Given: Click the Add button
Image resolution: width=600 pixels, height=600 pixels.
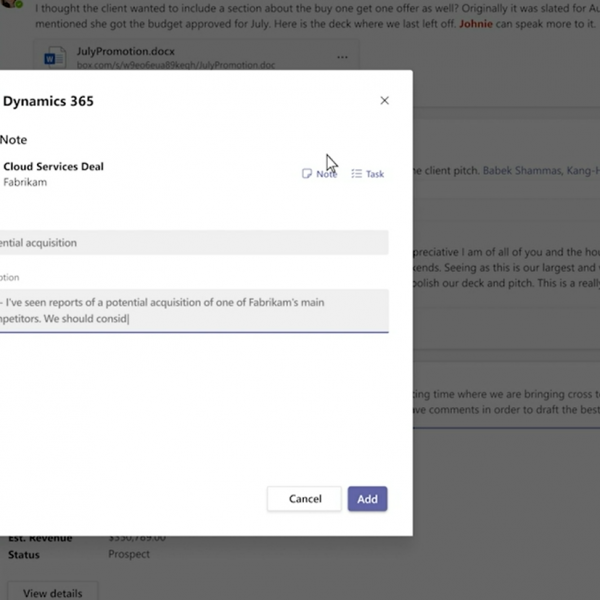Looking at the screenshot, I should (x=367, y=499).
